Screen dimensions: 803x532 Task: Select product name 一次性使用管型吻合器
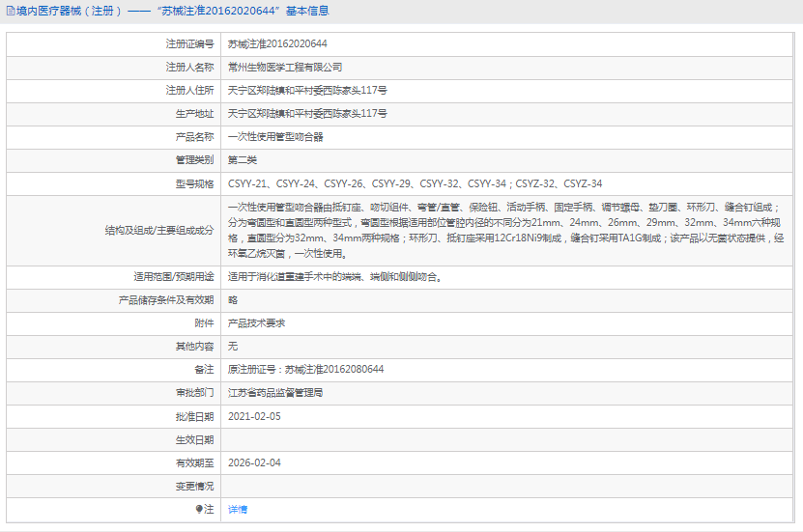275,136
